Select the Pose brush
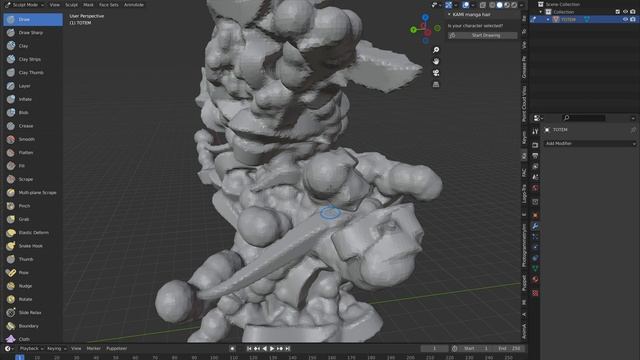 click(33, 273)
